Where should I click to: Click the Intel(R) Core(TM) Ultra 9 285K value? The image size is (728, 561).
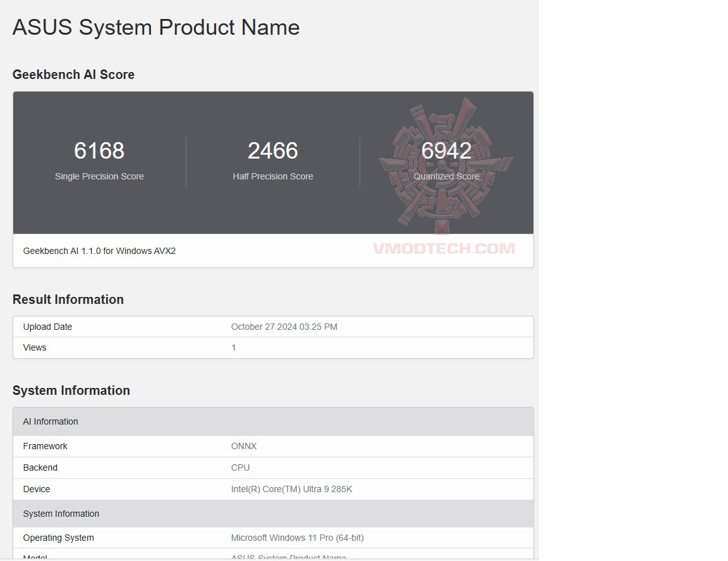tap(292, 489)
